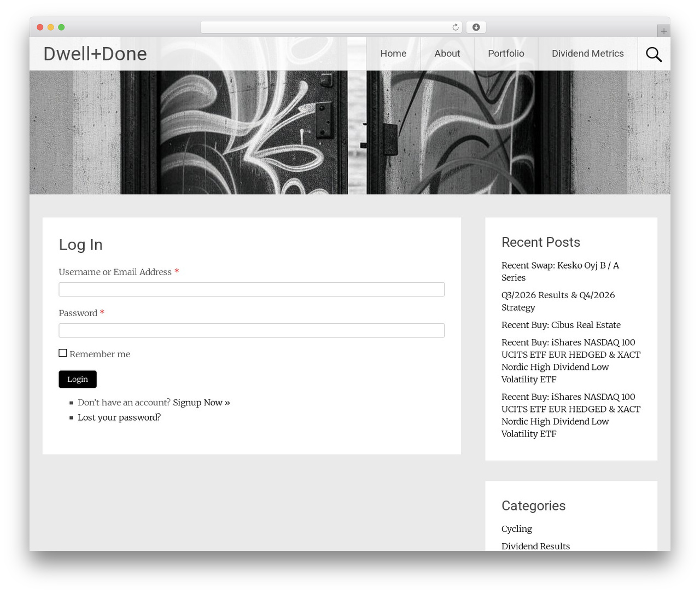Open post Q3/2026 Results & Q4/2026 Strategy
The image size is (700, 593).
tap(558, 301)
